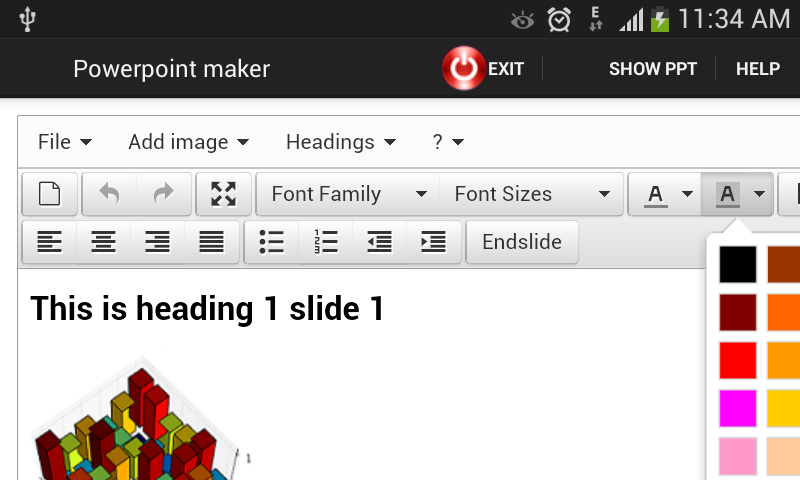Tap the 'Powerpoint maker' app title

pyautogui.click(x=171, y=69)
